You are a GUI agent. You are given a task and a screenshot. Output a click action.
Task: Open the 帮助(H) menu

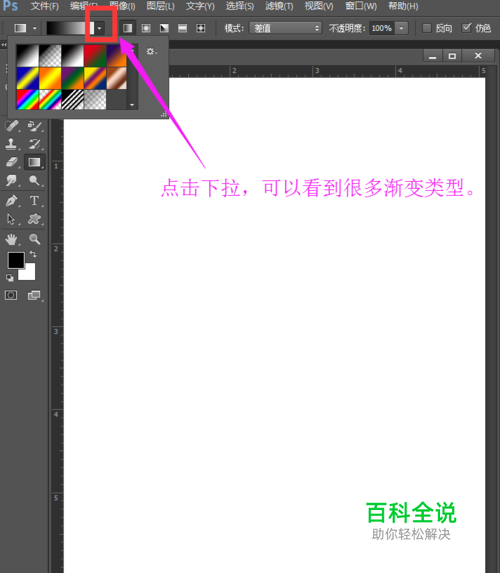pyautogui.click(x=403, y=6)
